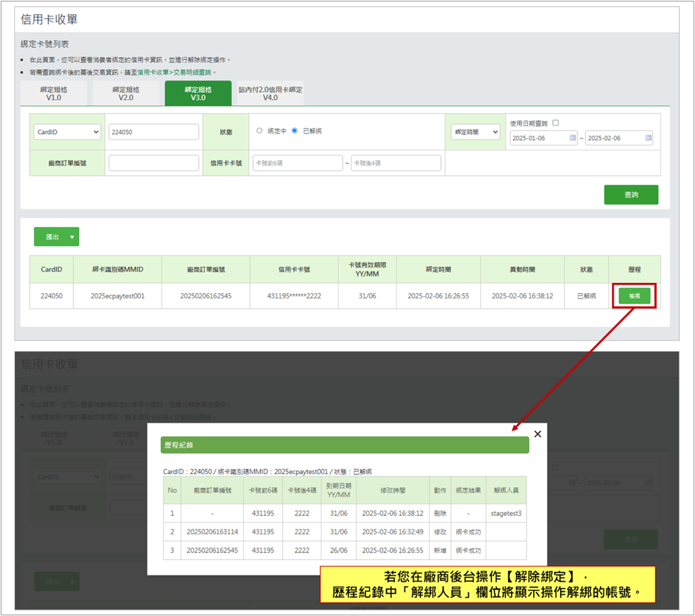Open the 綁定時間 dropdown
This screenshot has width=695, height=616.
[x=475, y=132]
